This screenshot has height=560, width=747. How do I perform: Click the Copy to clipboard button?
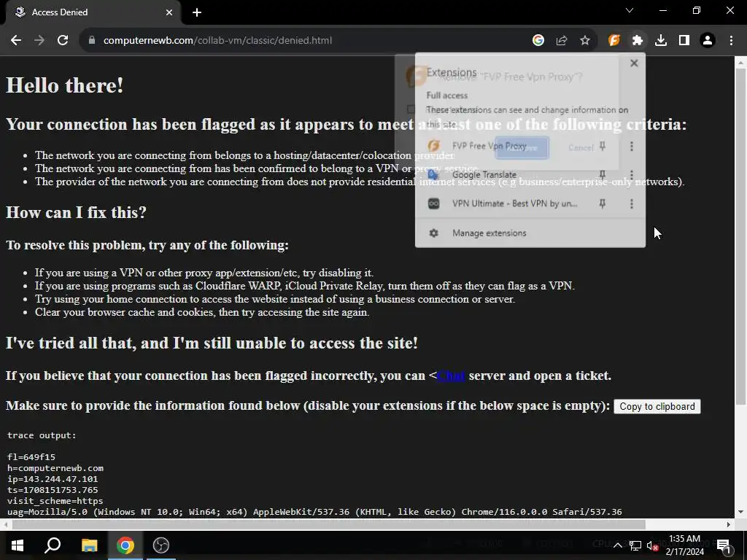(657, 406)
